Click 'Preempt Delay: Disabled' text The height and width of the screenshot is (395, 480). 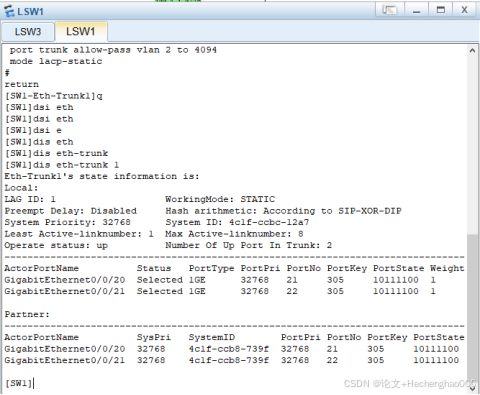click(x=71, y=211)
